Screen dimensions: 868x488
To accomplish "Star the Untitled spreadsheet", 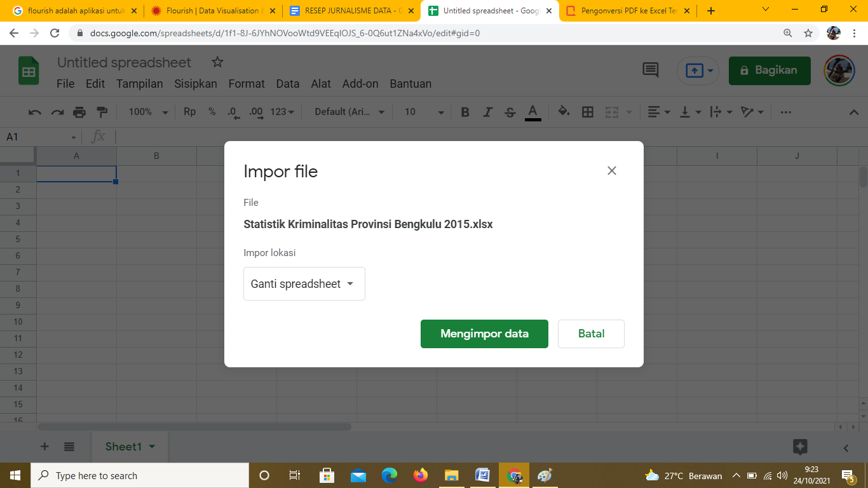I will point(217,62).
